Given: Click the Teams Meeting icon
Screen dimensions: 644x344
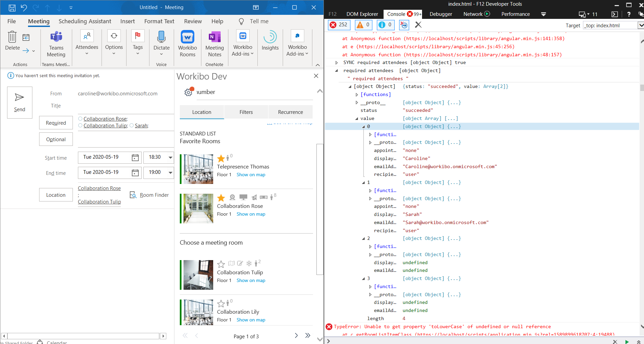Looking at the screenshot, I should tap(56, 37).
